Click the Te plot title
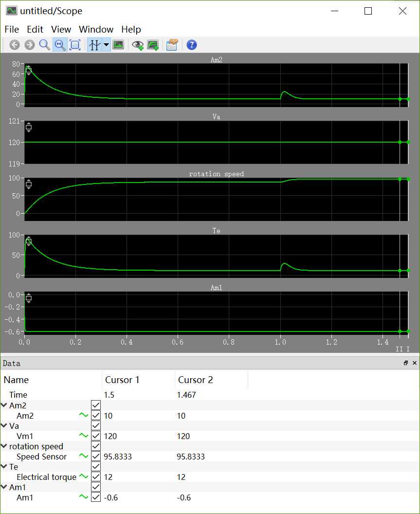The image size is (420, 514). point(217,231)
